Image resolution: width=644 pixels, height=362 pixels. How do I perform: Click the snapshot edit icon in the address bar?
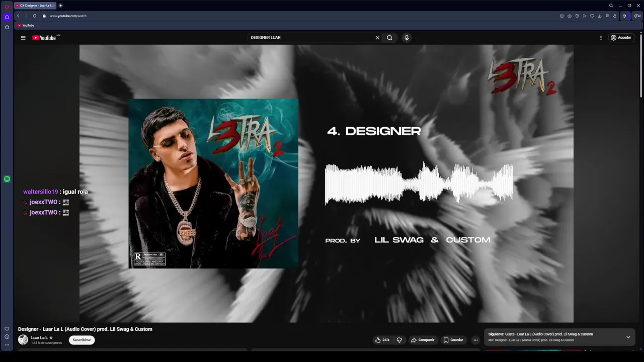(x=562, y=16)
